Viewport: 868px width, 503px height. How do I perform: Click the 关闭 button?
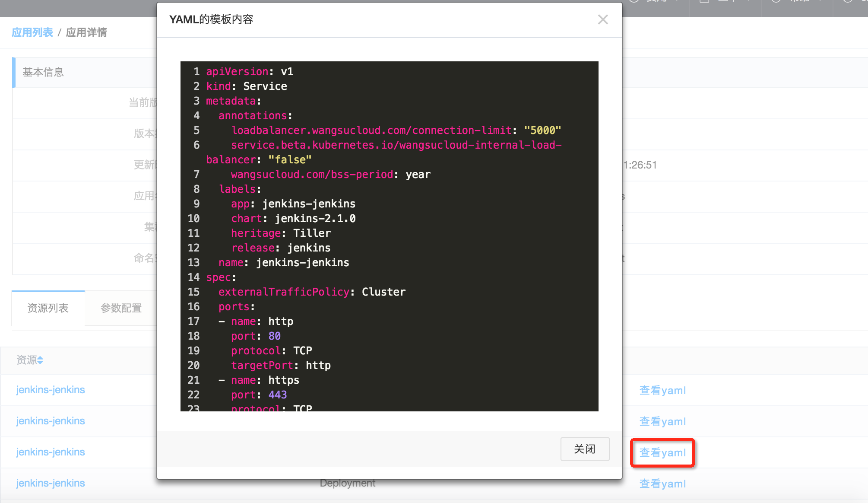pos(585,449)
